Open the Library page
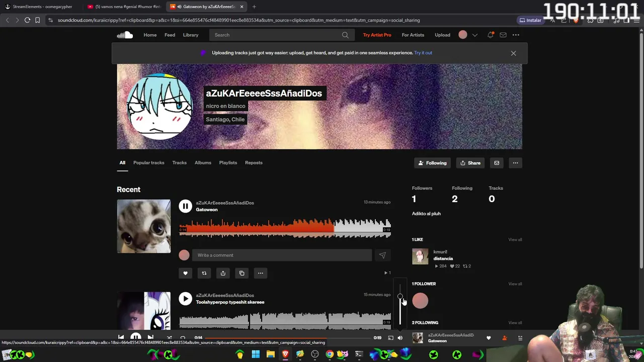 (191, 35)
